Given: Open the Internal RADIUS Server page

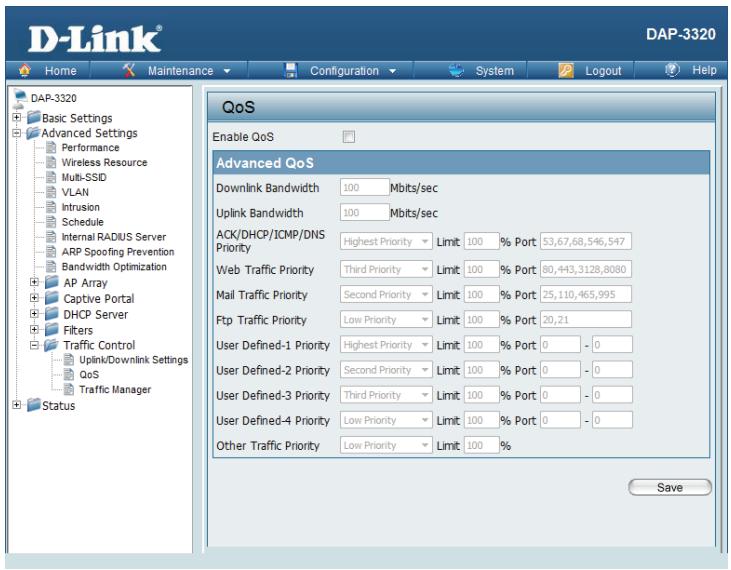Looking at the screenshot, I should tap(114, 237).
